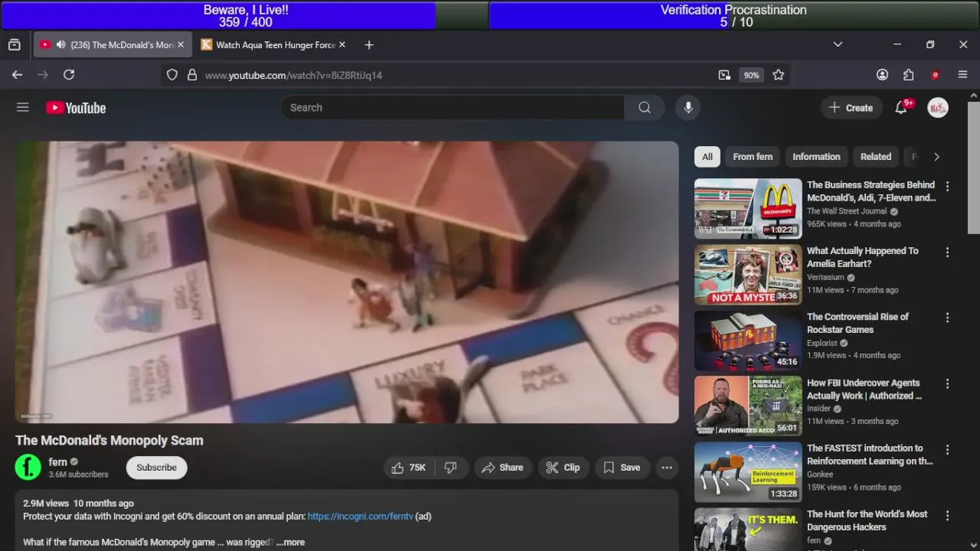Expand the list all tabs chevron
Screen dimensions: 980x551
838,44
